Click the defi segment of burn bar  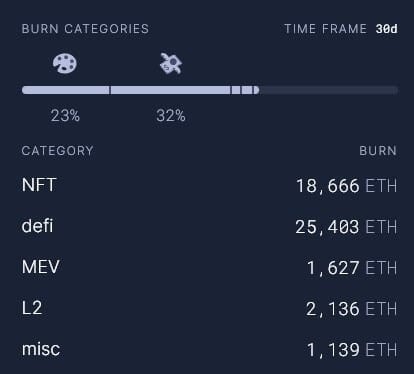pos(170,90)
